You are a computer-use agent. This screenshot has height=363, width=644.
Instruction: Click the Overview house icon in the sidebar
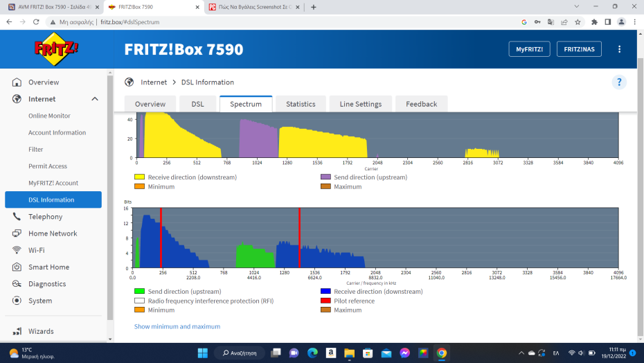[x=17, y=82]
